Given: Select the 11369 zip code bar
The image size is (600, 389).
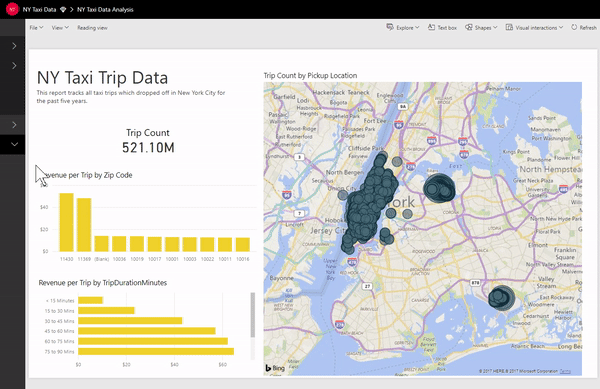Looking at the screenshot, I should [84, 225].
